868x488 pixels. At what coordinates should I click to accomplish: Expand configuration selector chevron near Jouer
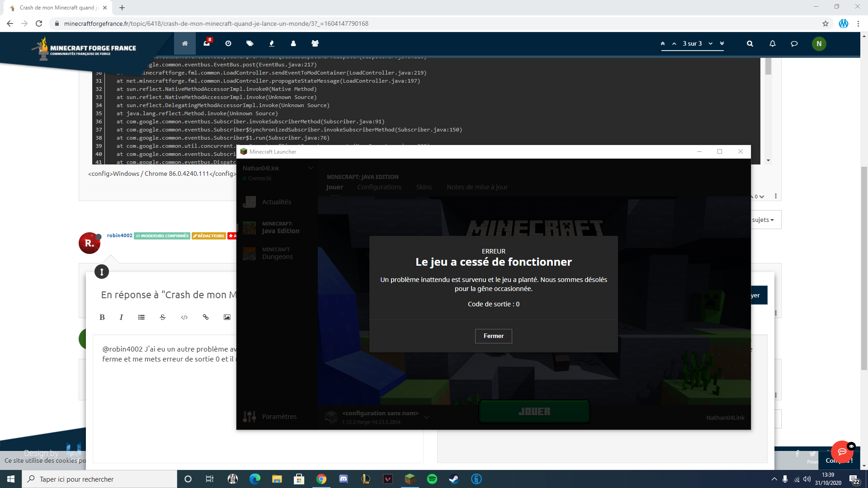tap(426, 417)
